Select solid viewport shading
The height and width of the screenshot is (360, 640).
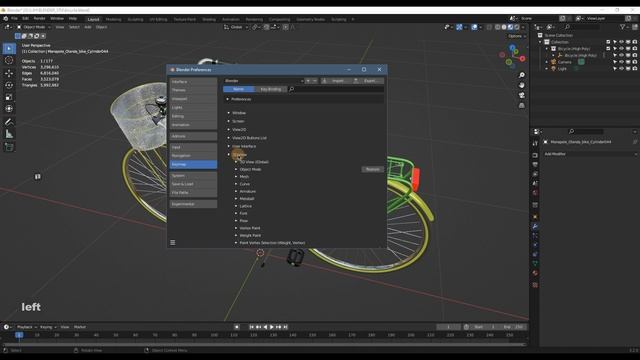click(x=504, y=27)
